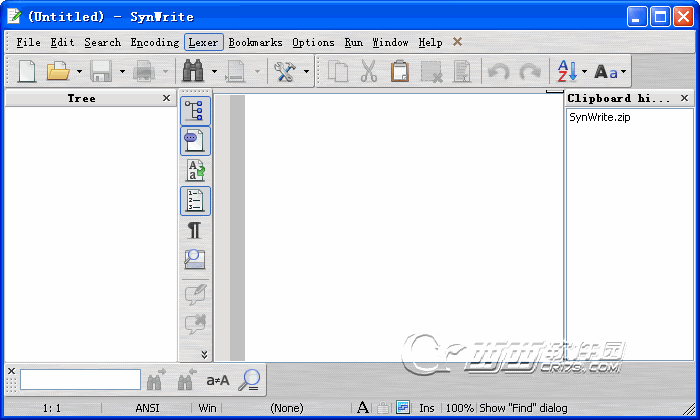700x420 pixels.
Task: Find next with binoculars right arrow
Action: [x=156, y=379]
